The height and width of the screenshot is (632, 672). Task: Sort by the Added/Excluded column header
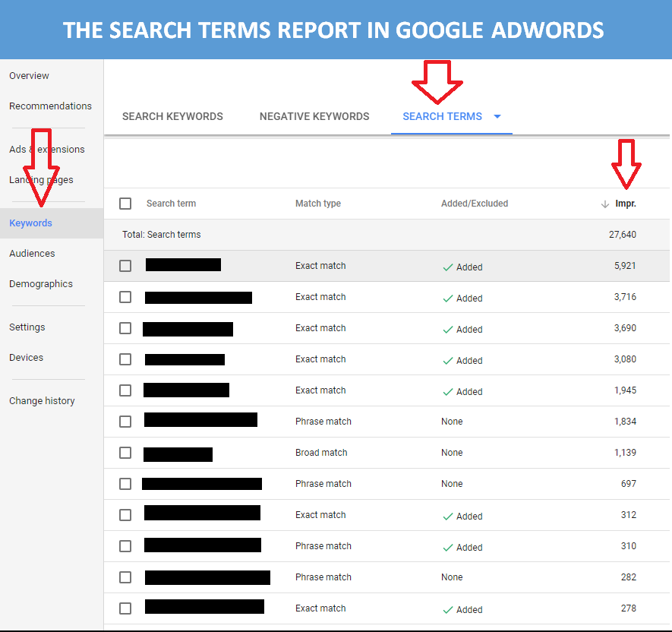click(475, 204)
